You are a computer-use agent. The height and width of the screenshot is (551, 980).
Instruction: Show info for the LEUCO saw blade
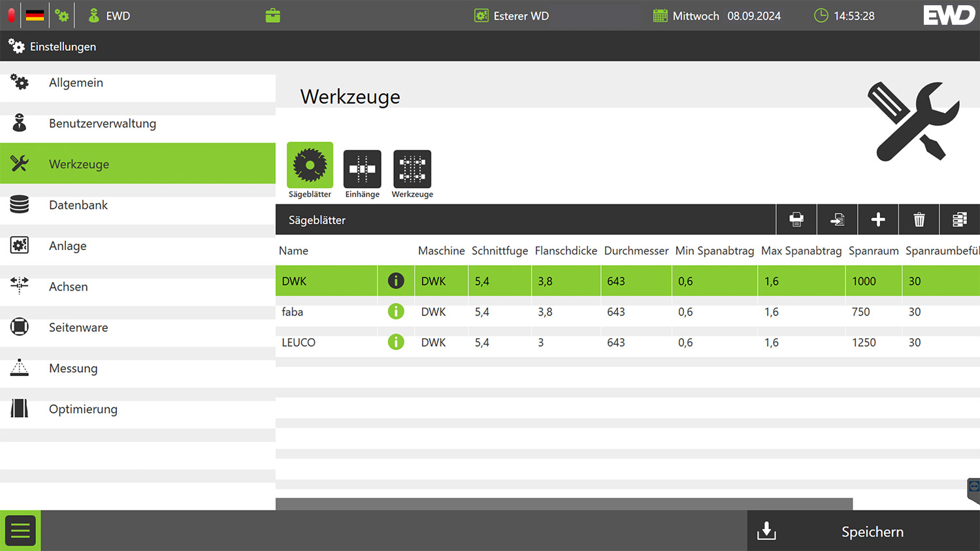point(396,342)
